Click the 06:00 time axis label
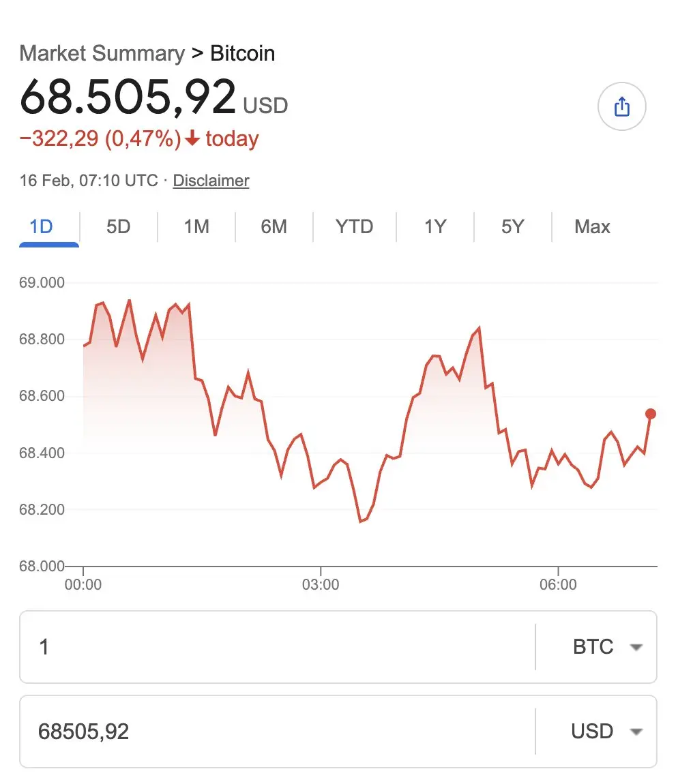 click(558, 585)
